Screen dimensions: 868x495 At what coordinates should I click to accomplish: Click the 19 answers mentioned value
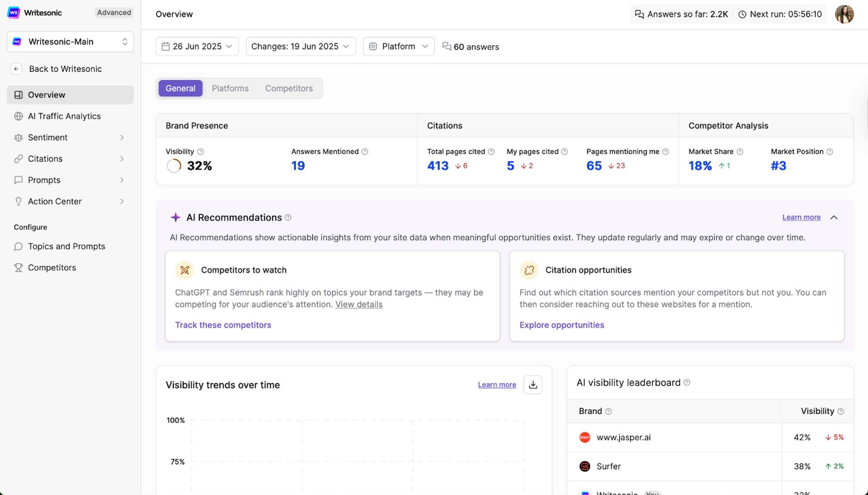[x=298, y=166]
